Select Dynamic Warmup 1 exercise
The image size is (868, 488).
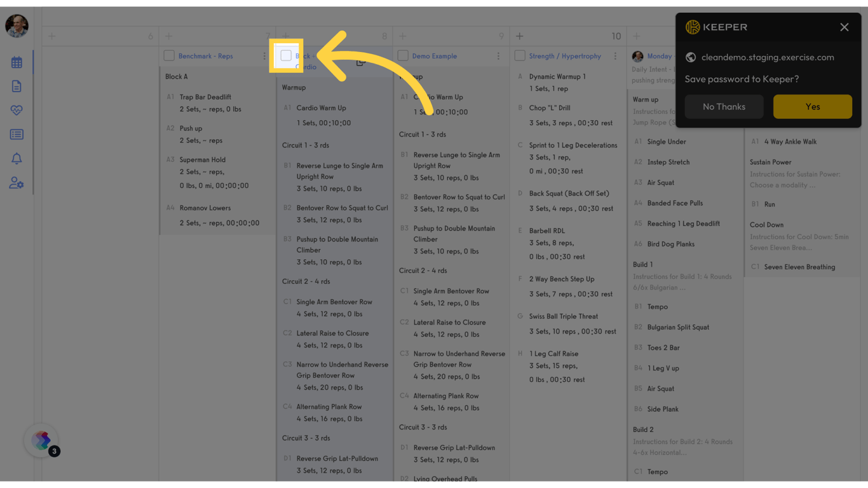[557, 76]
